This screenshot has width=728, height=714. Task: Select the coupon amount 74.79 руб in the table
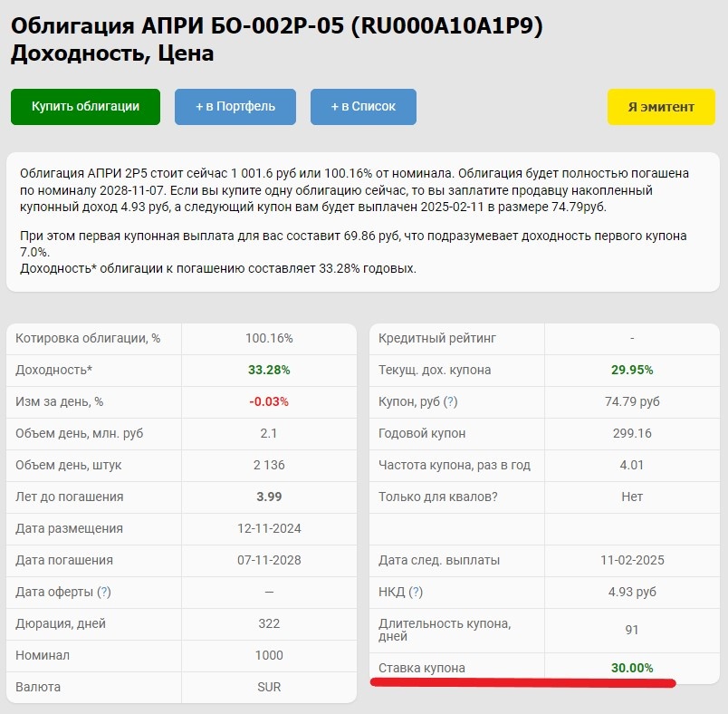632,401
